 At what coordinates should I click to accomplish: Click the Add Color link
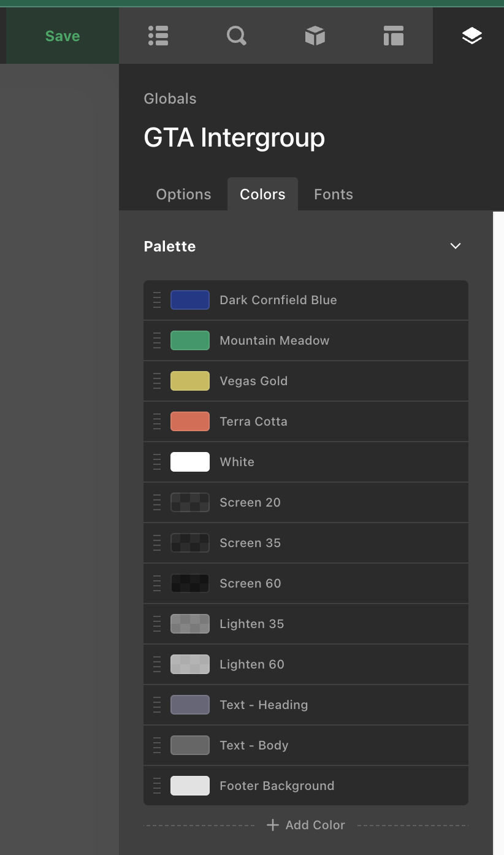[306, 825]
